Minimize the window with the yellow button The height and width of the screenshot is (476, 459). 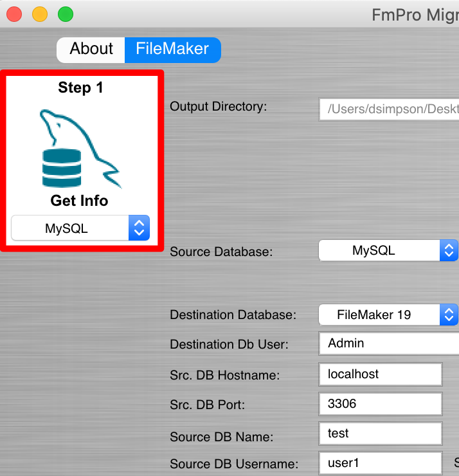[x=40, y=14]
